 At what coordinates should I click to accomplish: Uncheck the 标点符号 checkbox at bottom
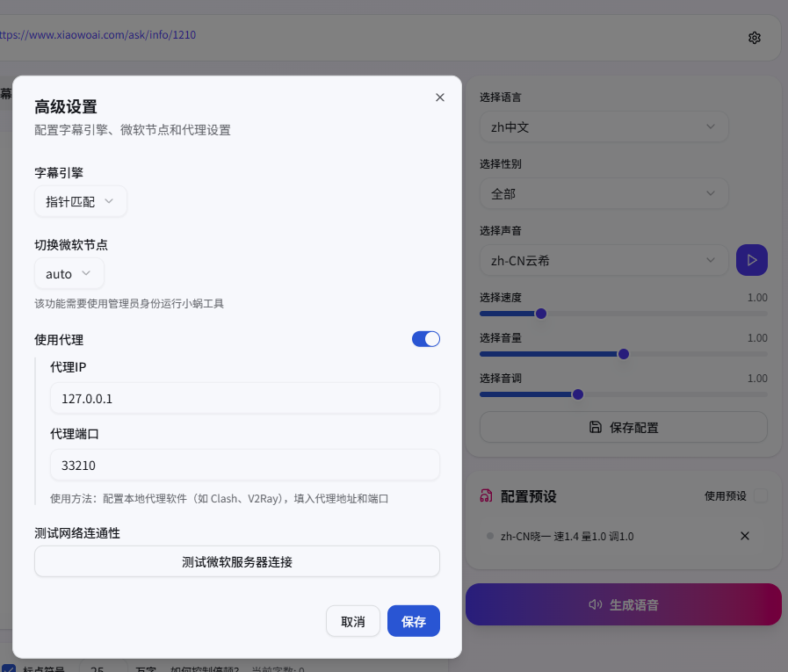click(x=9, y=669)
